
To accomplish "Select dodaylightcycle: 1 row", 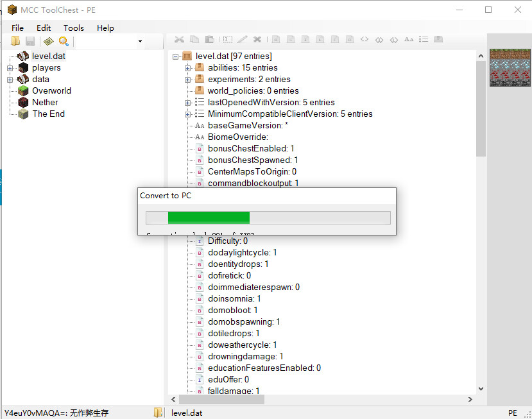I will tap(242, 252).
